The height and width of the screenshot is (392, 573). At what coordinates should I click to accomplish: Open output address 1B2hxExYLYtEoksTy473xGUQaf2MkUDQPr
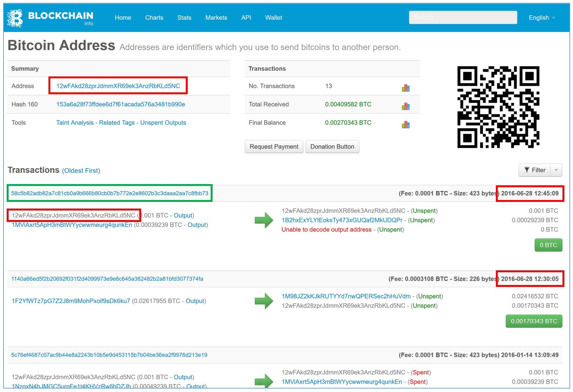click(342, 220)
